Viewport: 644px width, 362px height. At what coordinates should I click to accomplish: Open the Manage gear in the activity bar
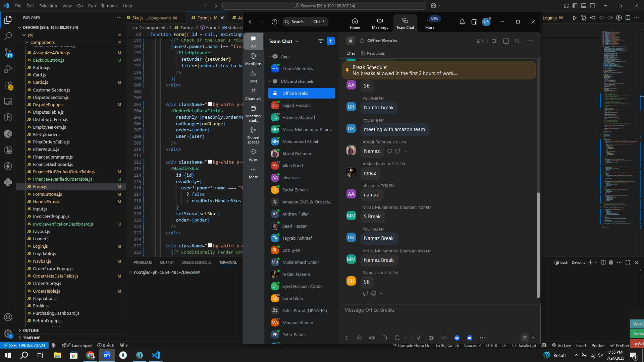point(8,334)
